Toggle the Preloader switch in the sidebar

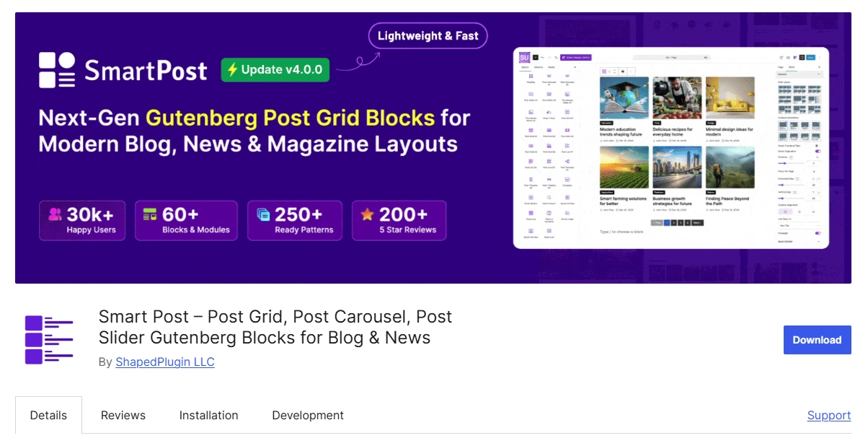click(x=818, y=233)
